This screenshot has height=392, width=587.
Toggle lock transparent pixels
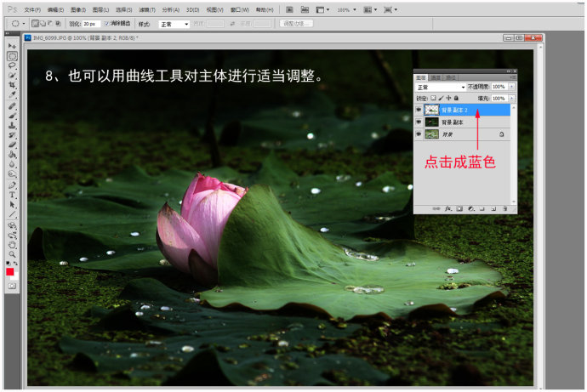(x=433, y=98)
